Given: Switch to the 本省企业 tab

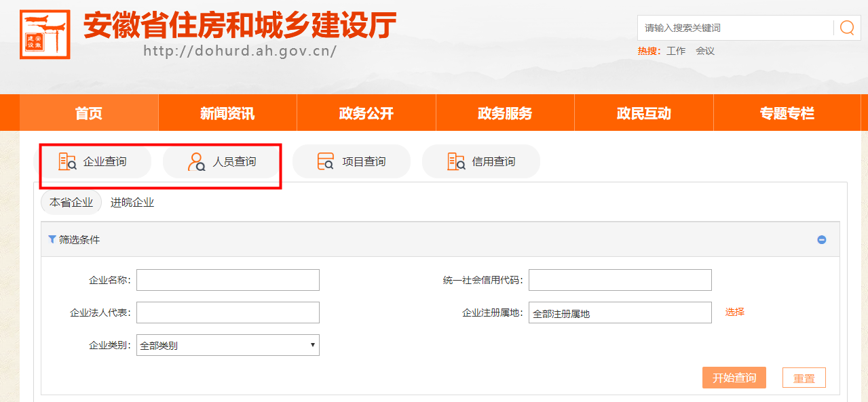Looking at the screenshot, I should coord(71,202).
